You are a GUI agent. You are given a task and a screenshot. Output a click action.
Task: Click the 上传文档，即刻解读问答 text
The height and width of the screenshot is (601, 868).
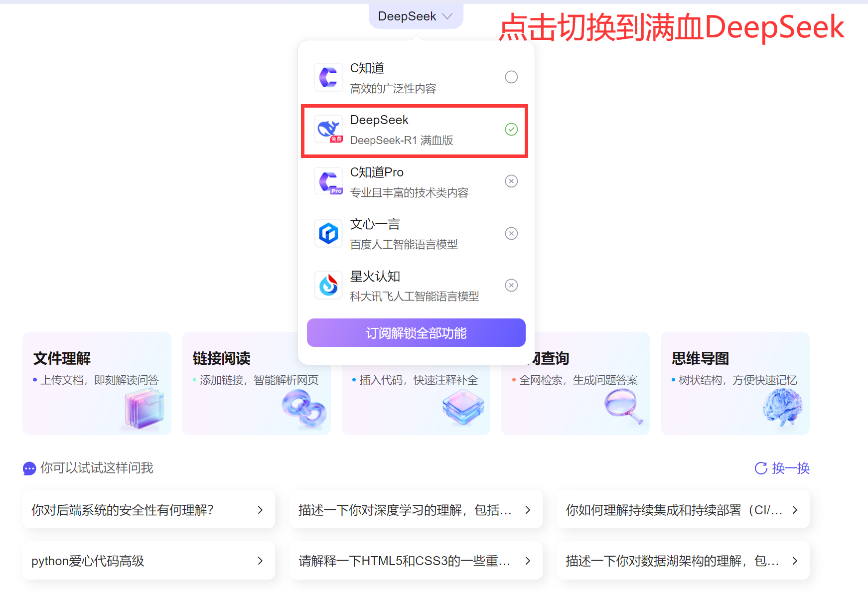click(100, 380)
